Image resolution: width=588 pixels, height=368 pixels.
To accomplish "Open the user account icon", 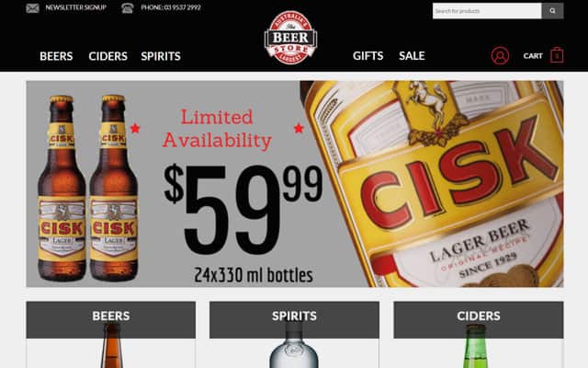I will (x=500, y=56).
